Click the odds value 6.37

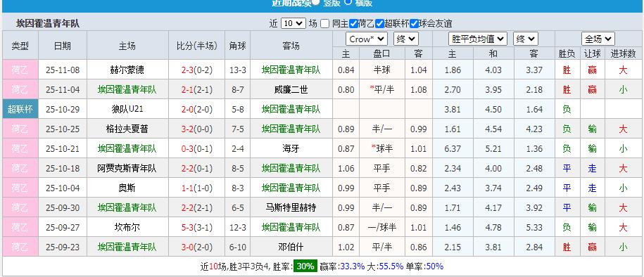453,148
